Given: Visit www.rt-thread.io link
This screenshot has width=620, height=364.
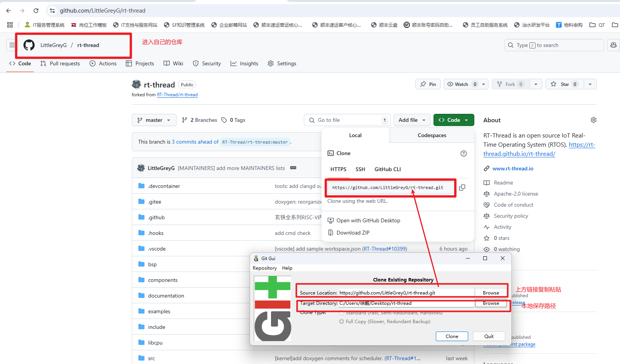Looking at the screenshot, I should point(513,168).
